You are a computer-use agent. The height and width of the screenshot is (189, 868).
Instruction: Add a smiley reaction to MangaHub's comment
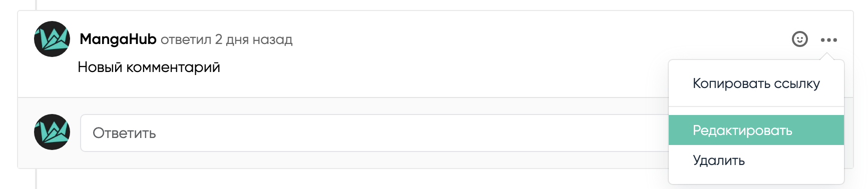pyautogui.click(x=799, y=39)
